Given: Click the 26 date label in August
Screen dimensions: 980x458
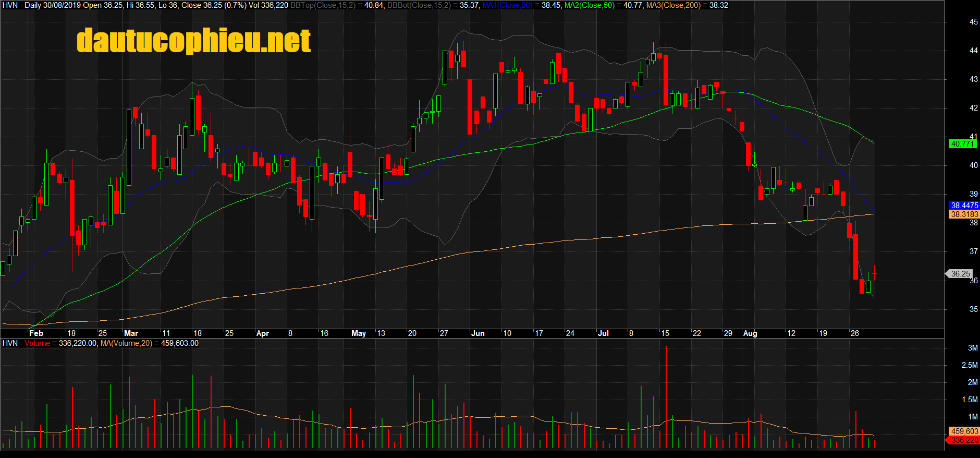Looking at the screenshot, I should pos(855,333).
